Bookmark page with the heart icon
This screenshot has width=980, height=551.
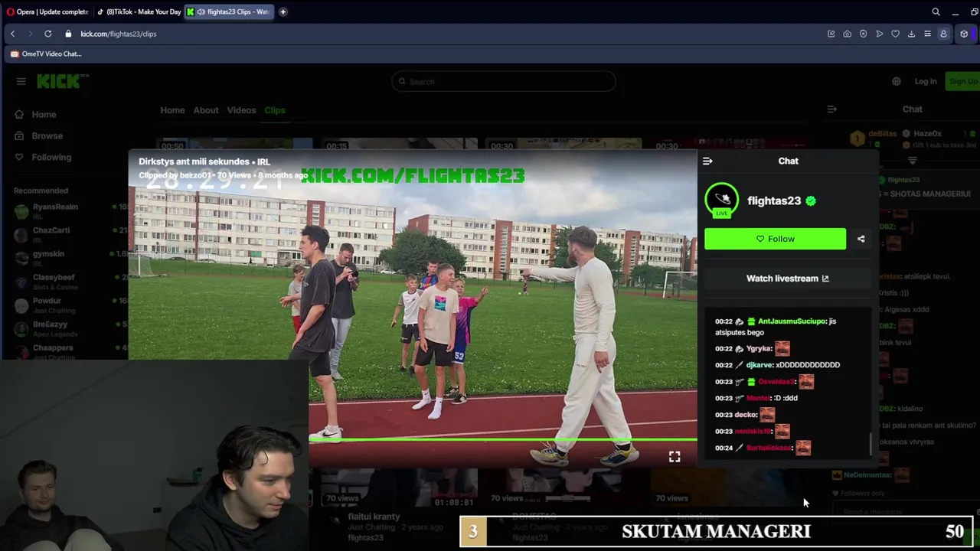[895, 34]
